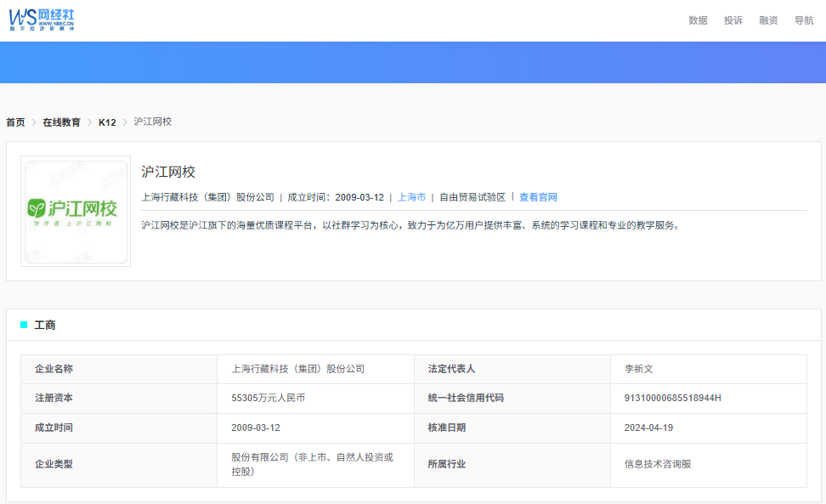Viewport: 826px width, 504px height.
Task: Open the 数据 navigation menu
Action: pyautogui.click(x=698, y=20)
